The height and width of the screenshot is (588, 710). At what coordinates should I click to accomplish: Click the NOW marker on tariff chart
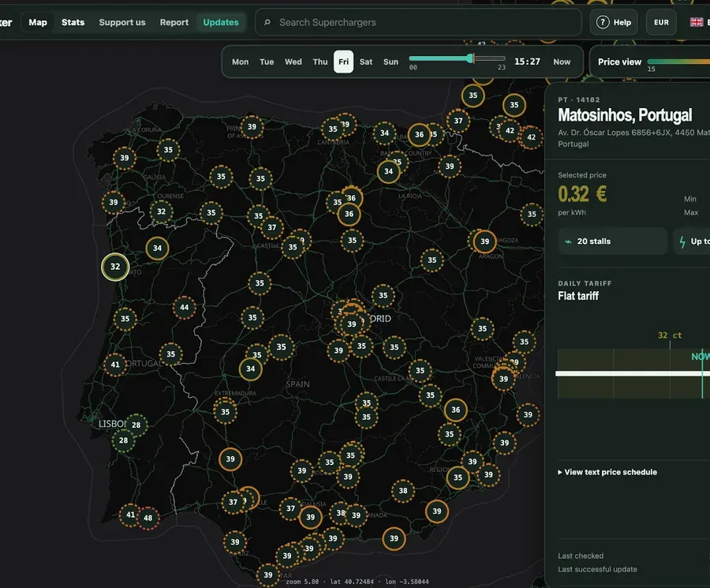point(700,357)
